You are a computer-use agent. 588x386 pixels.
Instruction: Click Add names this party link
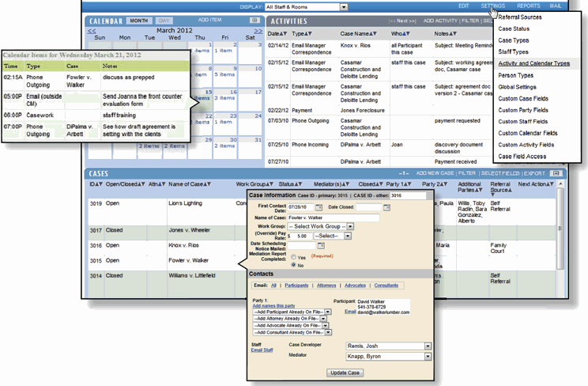[273, 305]
